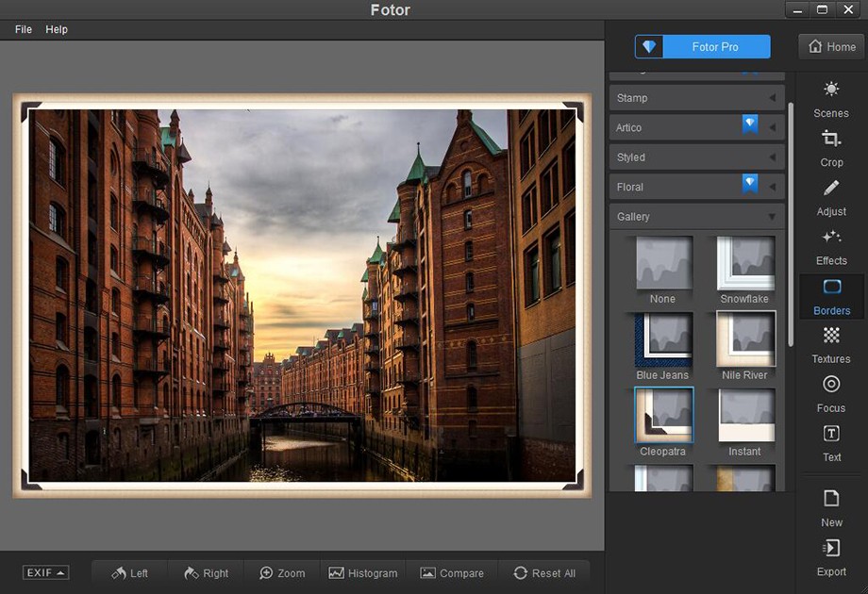Open the Crop tool
This screenshot has height=594, width=868.
pyautogui.click(x=830, y=151)
